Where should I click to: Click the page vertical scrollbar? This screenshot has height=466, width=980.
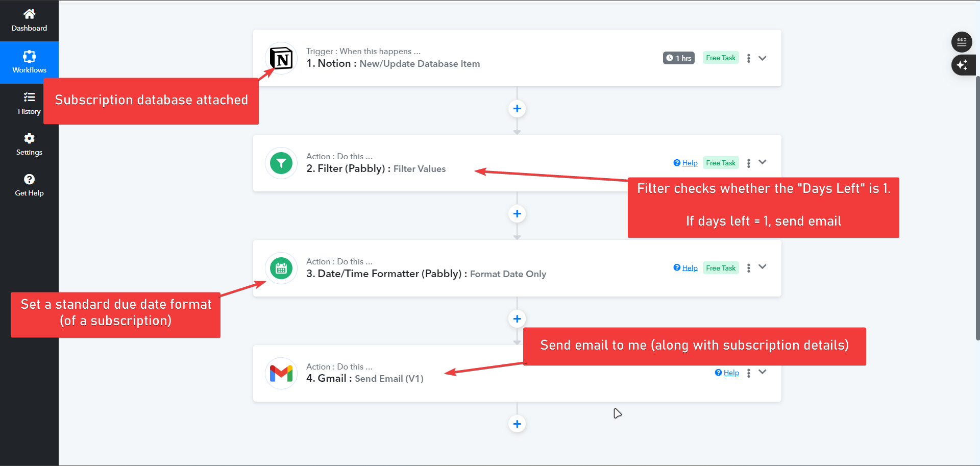tap(977, 208)
